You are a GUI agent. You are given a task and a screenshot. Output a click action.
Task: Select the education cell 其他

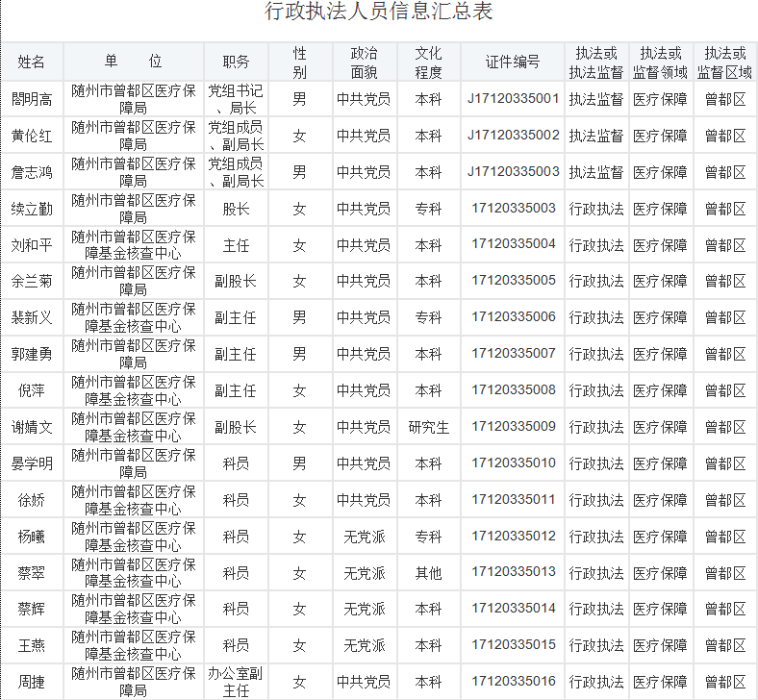[428, 573]
